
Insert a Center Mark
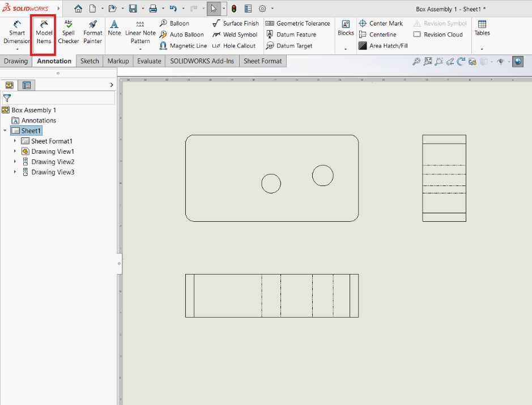click(x=381, y=23)
